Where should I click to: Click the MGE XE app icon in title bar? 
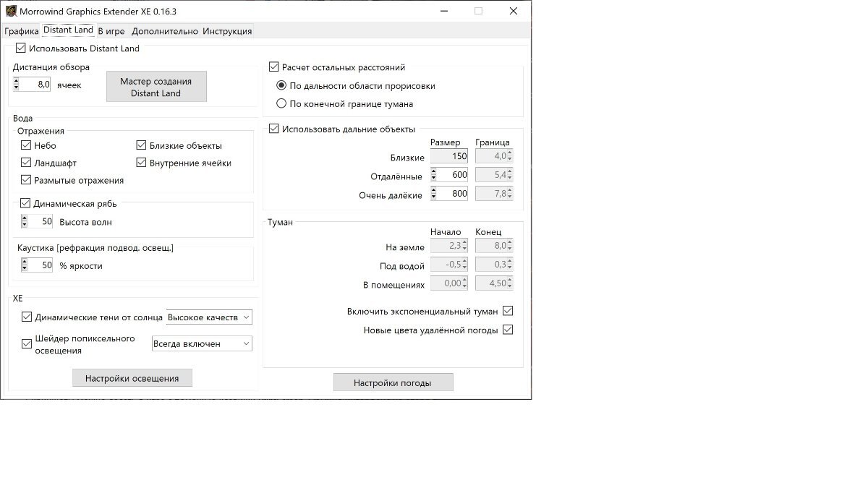[x=10, y=12]
